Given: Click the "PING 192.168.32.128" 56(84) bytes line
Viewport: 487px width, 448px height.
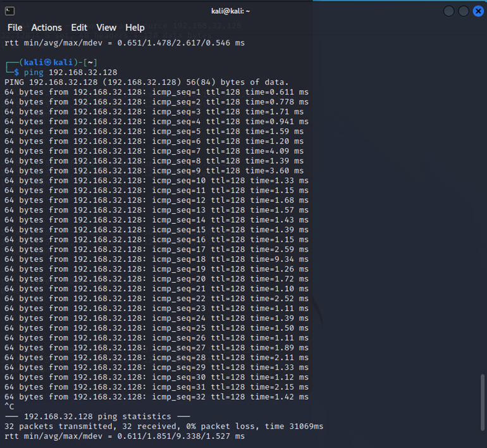Looking at the screenshot, I should [146, 82].
